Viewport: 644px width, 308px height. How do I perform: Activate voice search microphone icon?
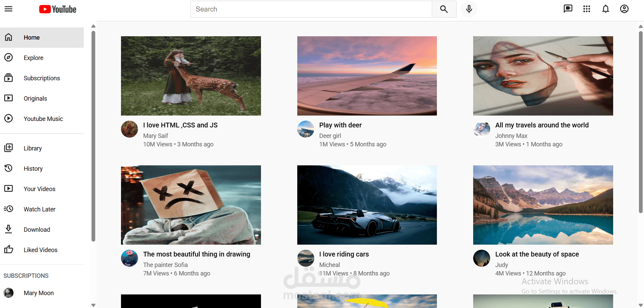click(469, 9)
